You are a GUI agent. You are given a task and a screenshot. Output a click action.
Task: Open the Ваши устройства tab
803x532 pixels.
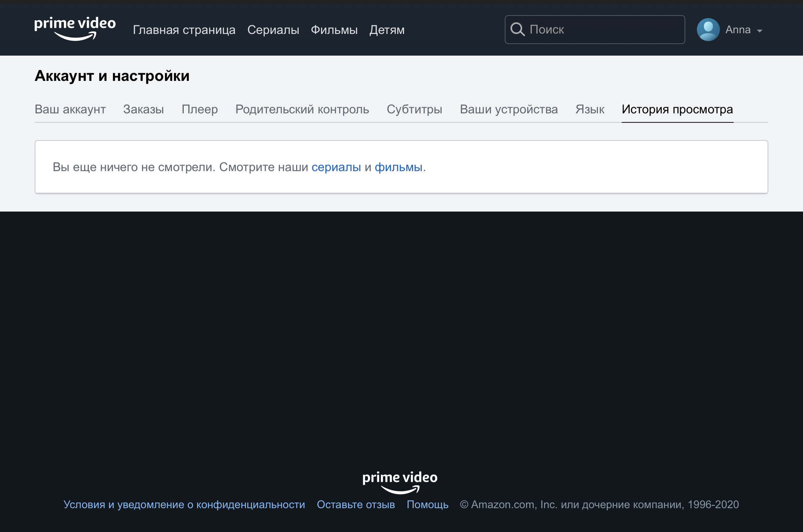(508, 109)
